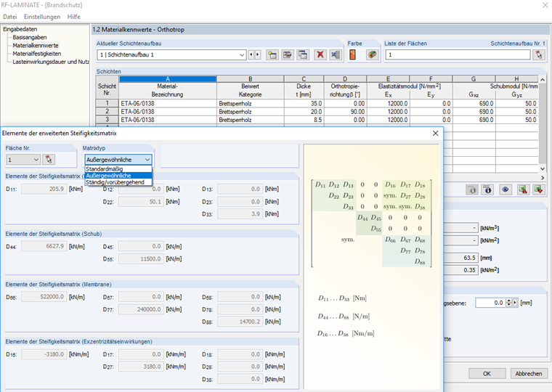This screenshot has width=552, height=392.
Task: Select Materialfestigkeiten in the Eingabedaten tree
Action: tap(36, 54)
